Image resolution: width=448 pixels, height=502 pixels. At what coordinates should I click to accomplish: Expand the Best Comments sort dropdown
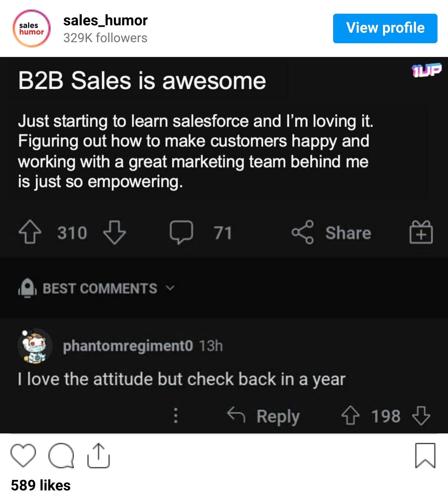pyautogui.click(x=170, y=288)
